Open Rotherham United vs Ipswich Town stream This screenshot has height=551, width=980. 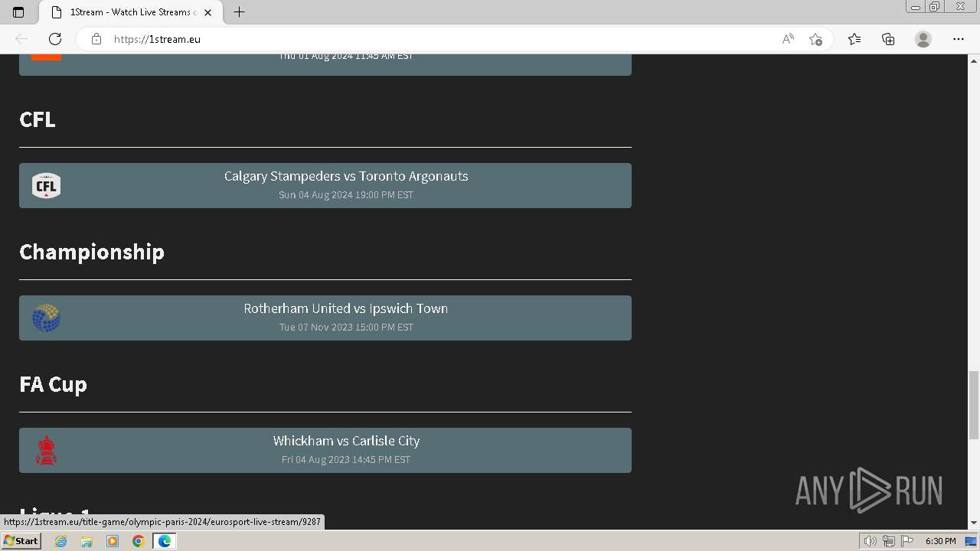pyautogui.click(x=325, y=318)
